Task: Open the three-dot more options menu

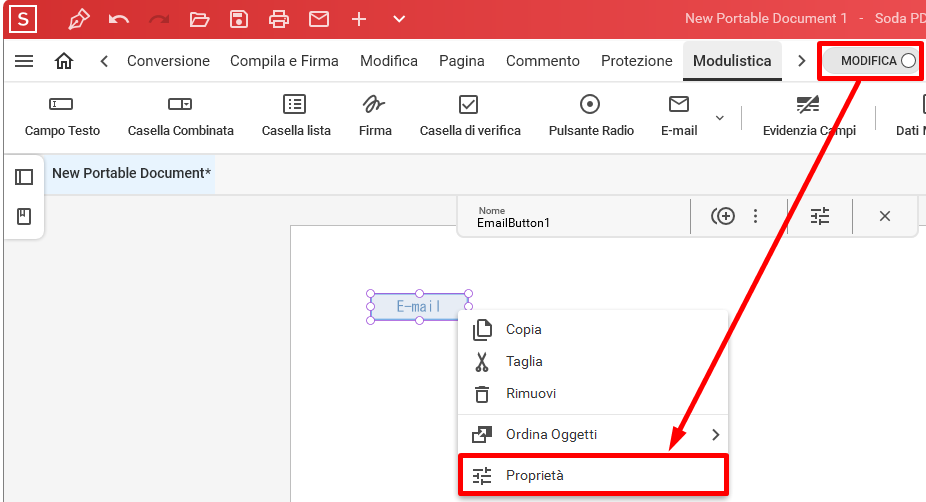Action: [x=755, y=216]
